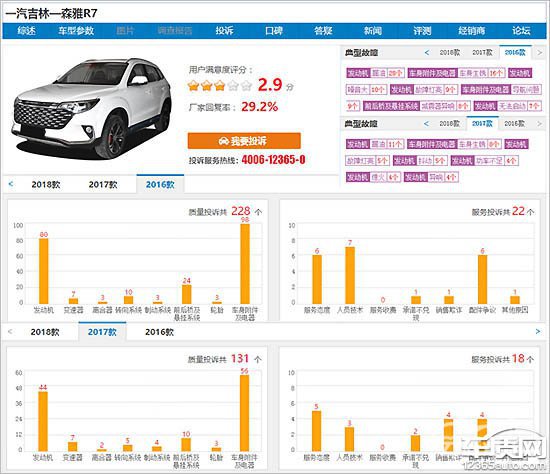Click the 22 service complaint total
550x474 pixels.
click(x=518, y=211)
